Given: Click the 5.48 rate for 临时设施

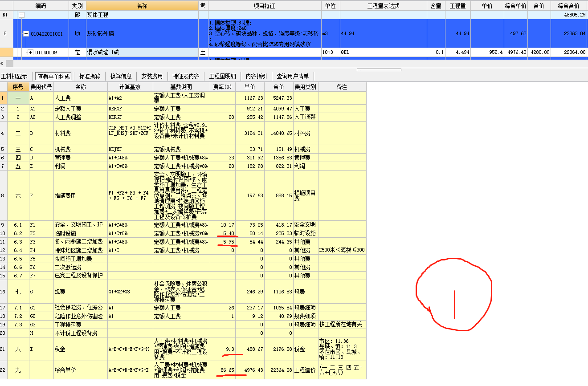Looking at the screenshot, I should [x=223, y=233].
